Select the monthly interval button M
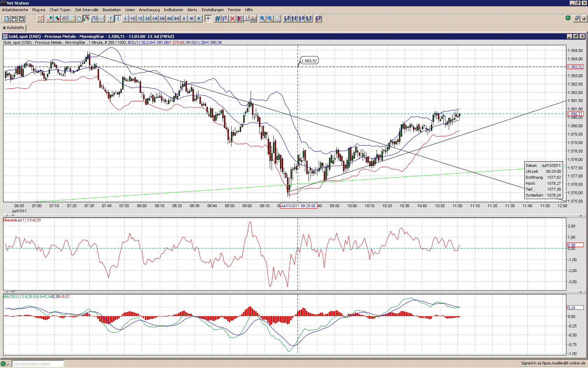 [199, 19]
